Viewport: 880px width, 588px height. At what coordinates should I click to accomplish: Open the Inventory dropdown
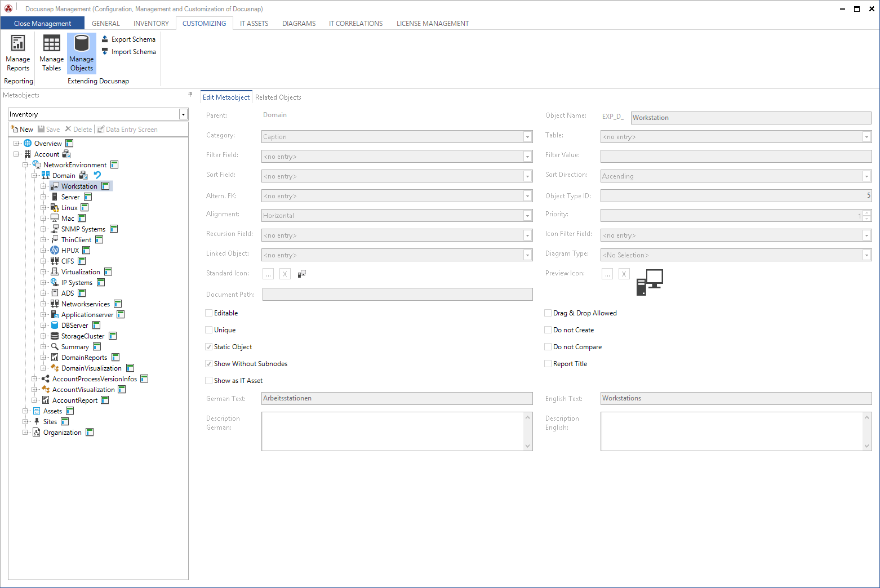[183, 114]
